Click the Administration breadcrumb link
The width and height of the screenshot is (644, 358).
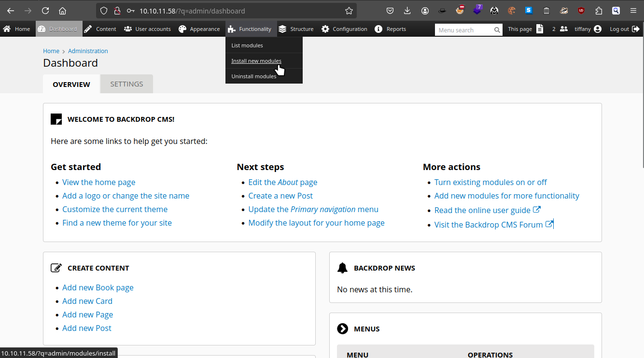tap(88, 51)
